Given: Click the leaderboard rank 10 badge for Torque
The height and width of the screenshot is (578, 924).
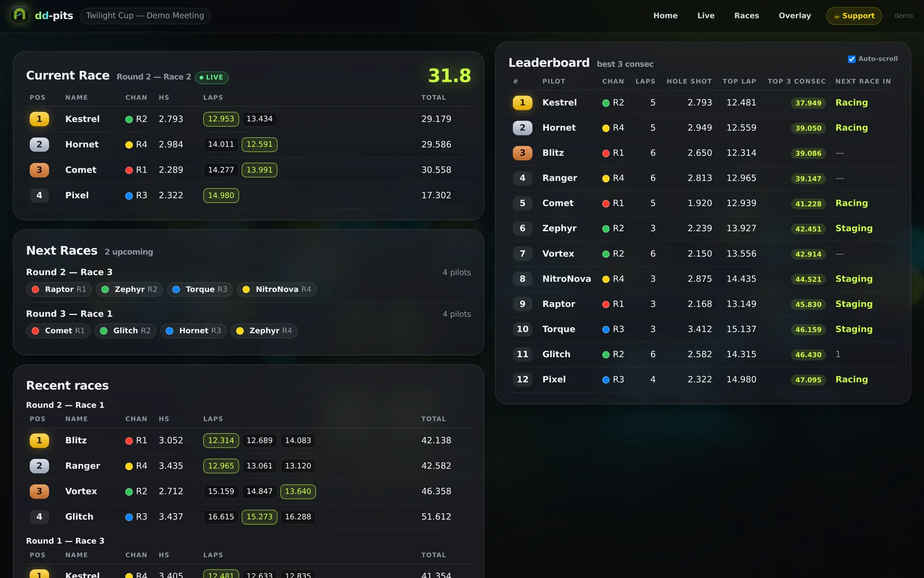Looking at the screenshot, I should pyautogui.click(x=523, y=329).
